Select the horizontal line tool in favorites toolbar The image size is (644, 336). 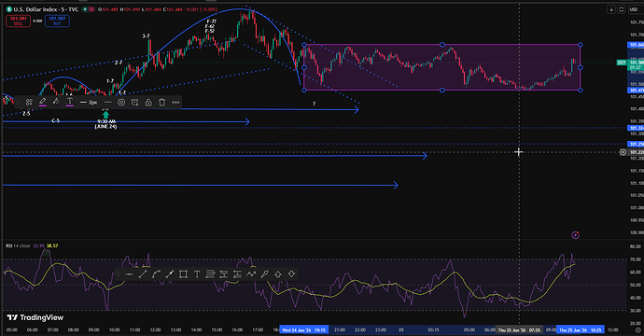(x=130, y=274)
